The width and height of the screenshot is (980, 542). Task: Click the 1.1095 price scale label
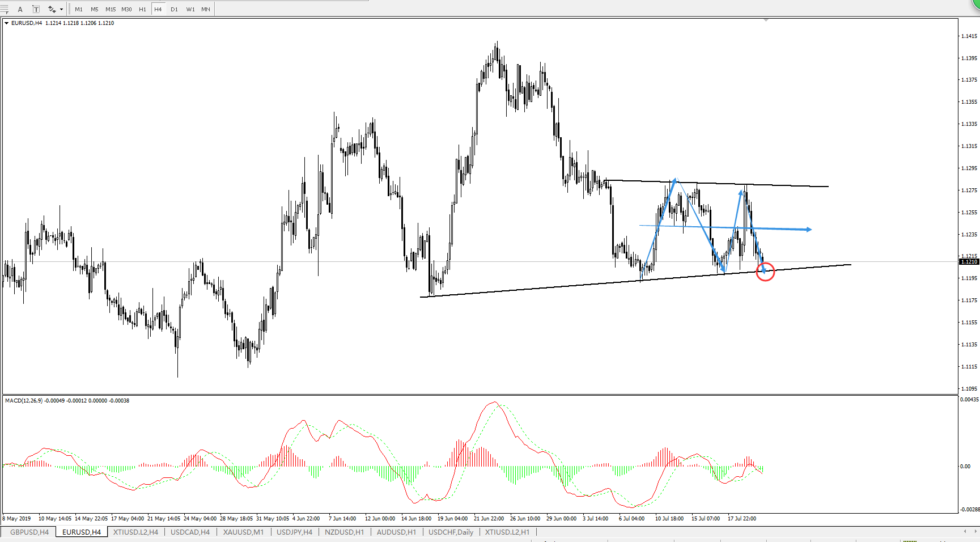[969, 388]
